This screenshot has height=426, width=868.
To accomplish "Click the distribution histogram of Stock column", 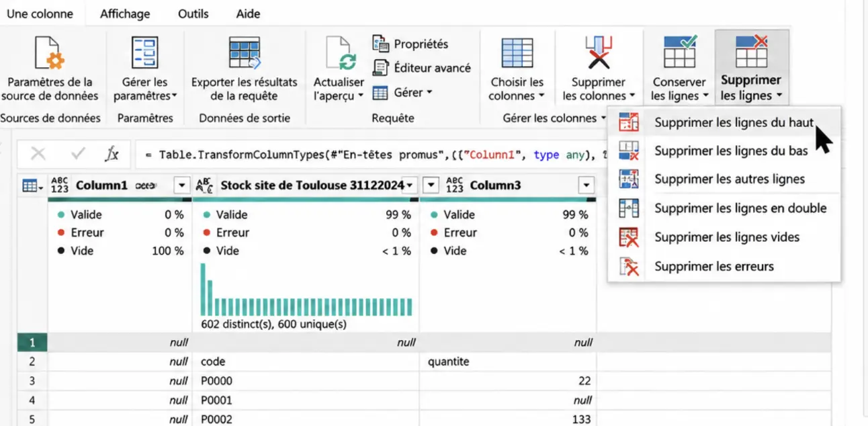I will pos(306,290).
